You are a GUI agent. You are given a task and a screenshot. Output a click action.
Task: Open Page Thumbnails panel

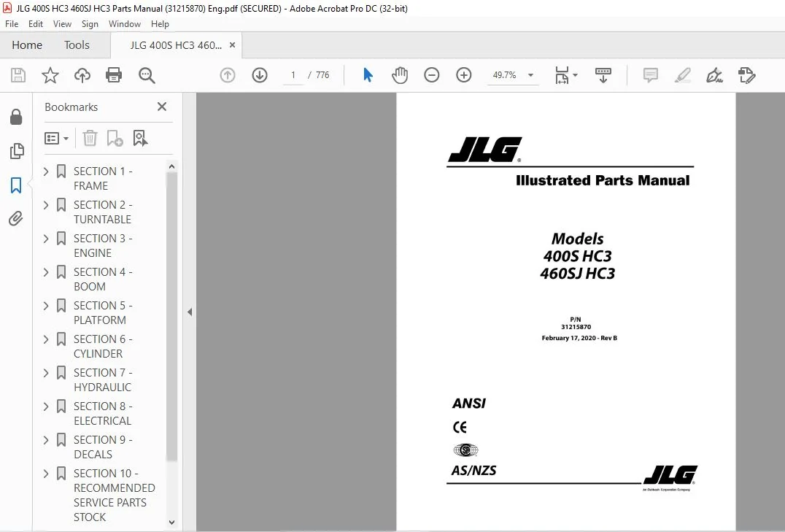(x=17, y=151)
